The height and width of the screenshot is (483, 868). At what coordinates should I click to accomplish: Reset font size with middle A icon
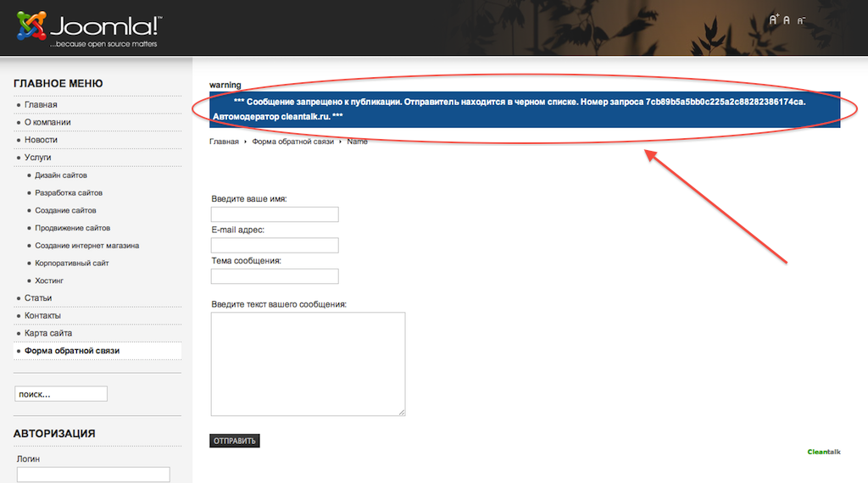coord(787,20)
